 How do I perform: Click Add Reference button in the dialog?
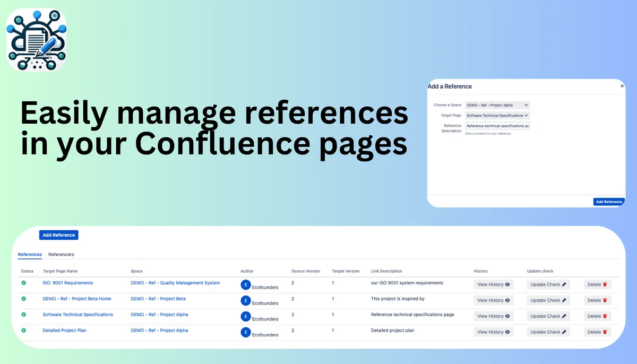(x=609, y=202)
